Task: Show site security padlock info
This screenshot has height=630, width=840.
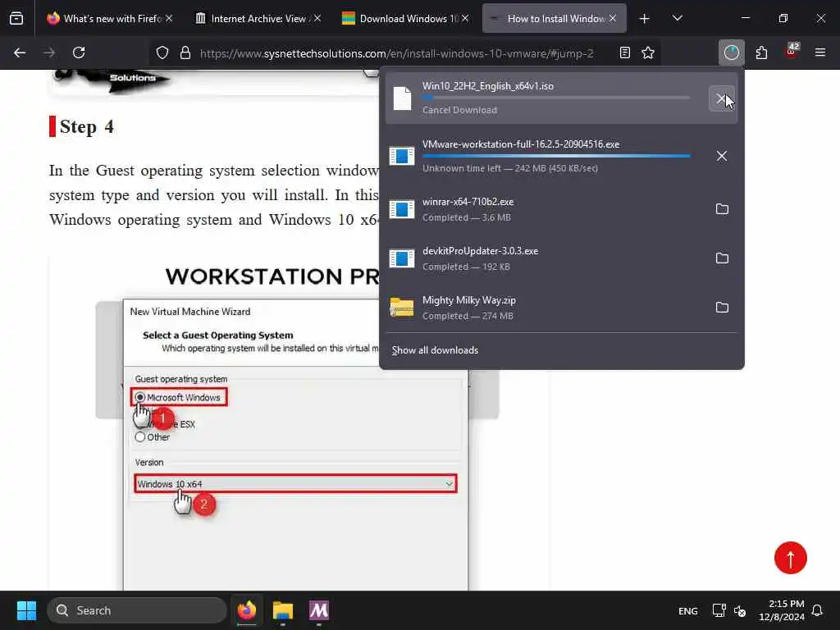Action: pyautogui.click(x=185, y=52)
